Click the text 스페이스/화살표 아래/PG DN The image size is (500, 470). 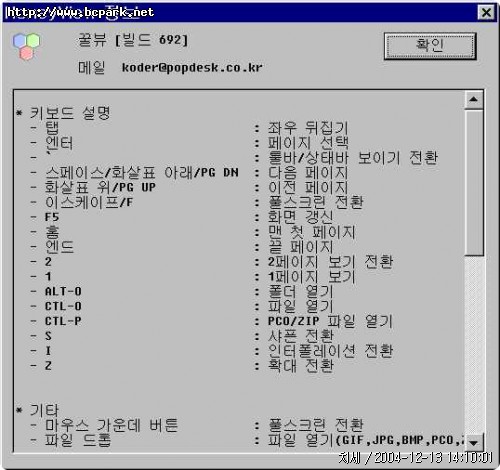[x=142, y=172]
